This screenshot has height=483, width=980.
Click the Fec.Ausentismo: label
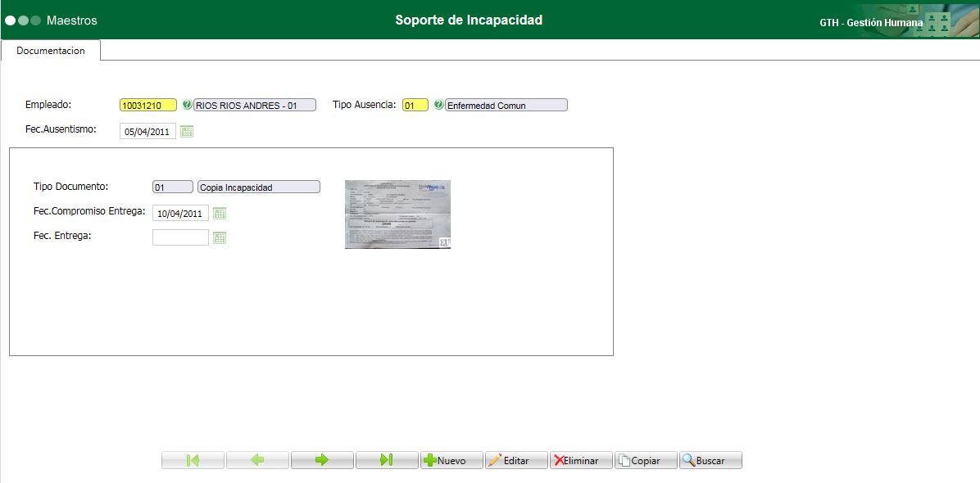point(61,129)
